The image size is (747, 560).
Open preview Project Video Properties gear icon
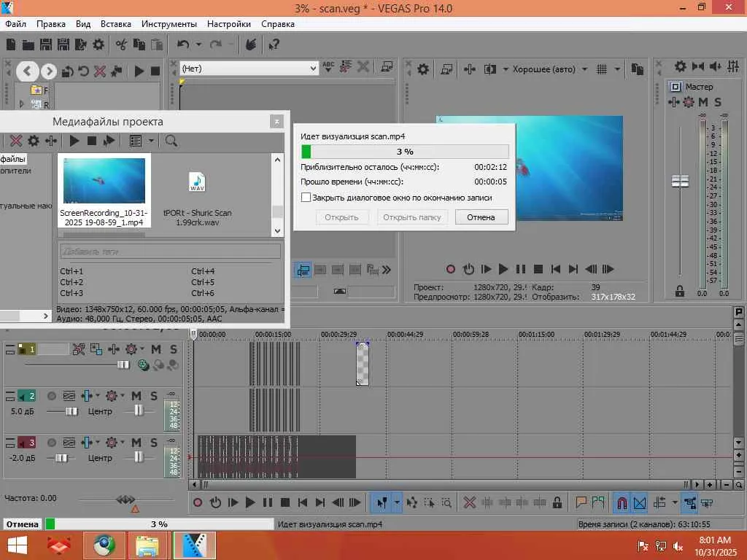[423, 69]
